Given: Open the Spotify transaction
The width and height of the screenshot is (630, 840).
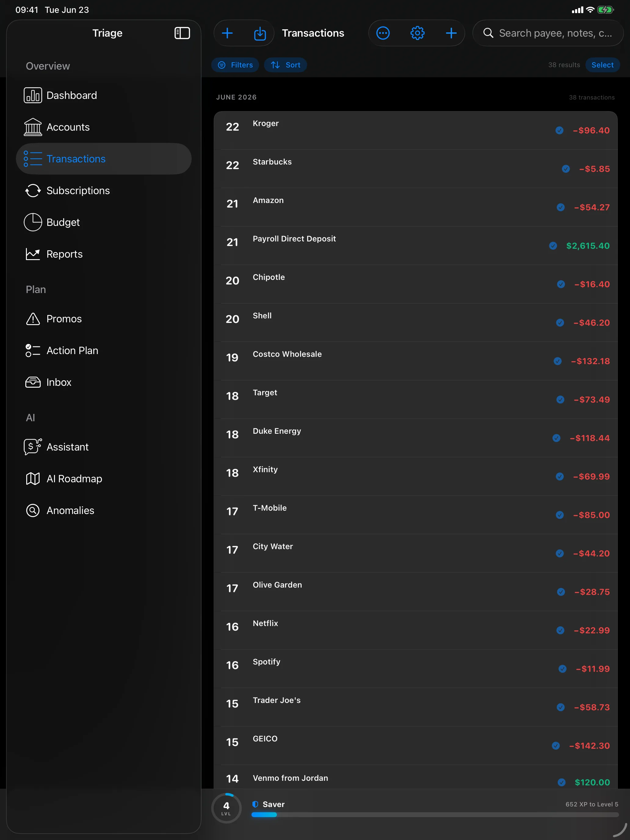Looking at the screenshot, I should pos(415,669).
